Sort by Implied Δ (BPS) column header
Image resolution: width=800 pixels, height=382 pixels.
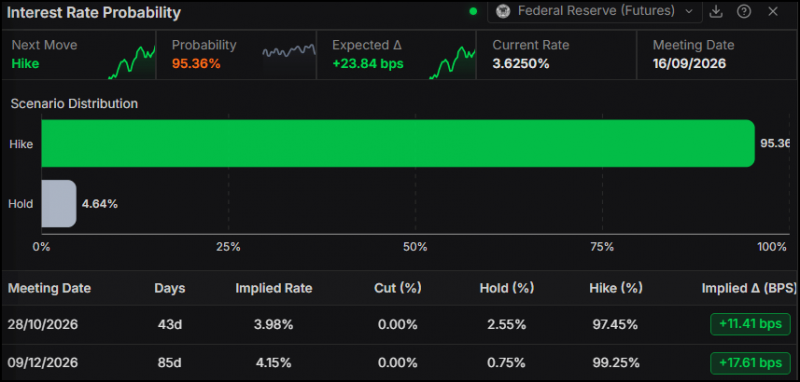point(748,288)
